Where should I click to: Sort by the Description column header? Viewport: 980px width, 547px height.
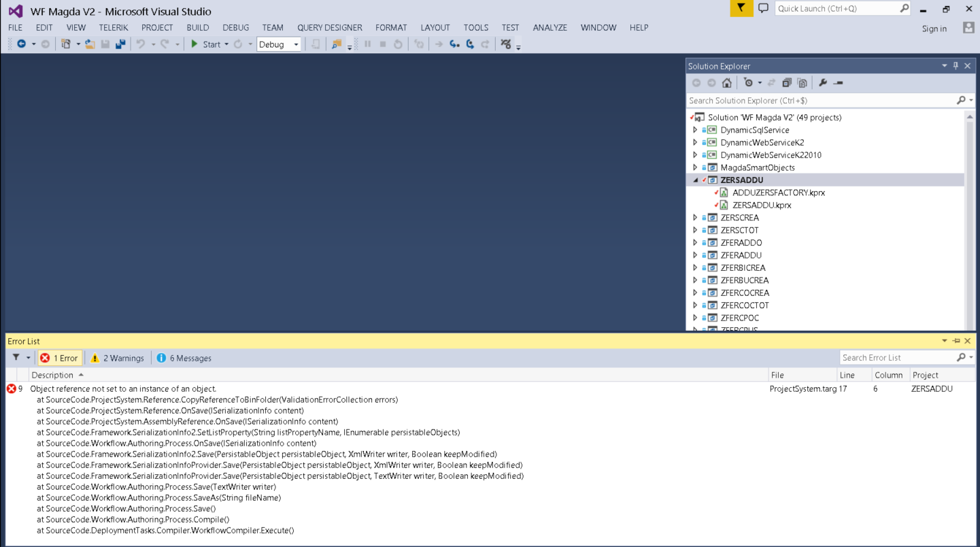pyautogui.click(x=398, y=375)
